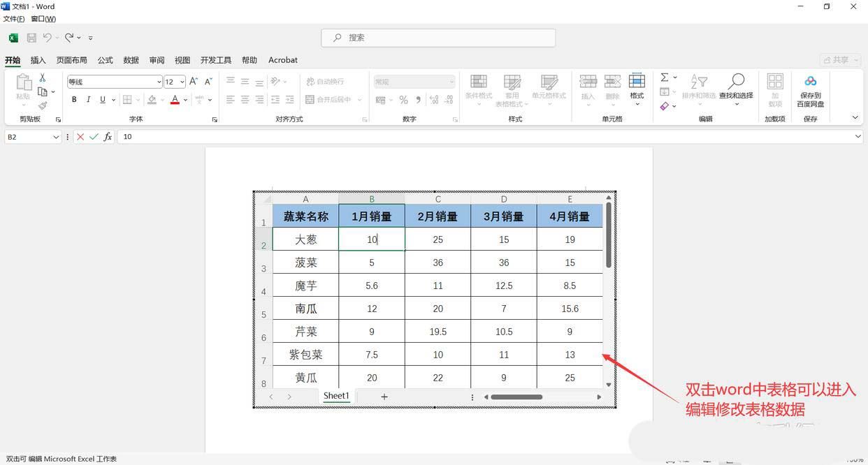Open the font size 12 dropdown
868x465 pixels.
182,82
